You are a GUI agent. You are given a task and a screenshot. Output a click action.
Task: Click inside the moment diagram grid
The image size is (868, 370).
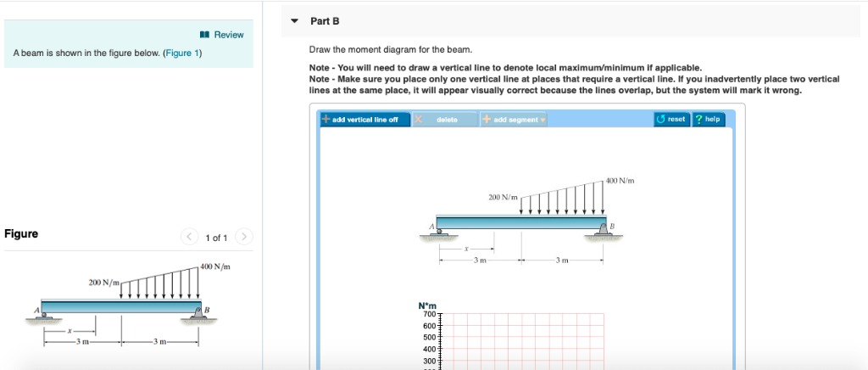pos(522,341)
